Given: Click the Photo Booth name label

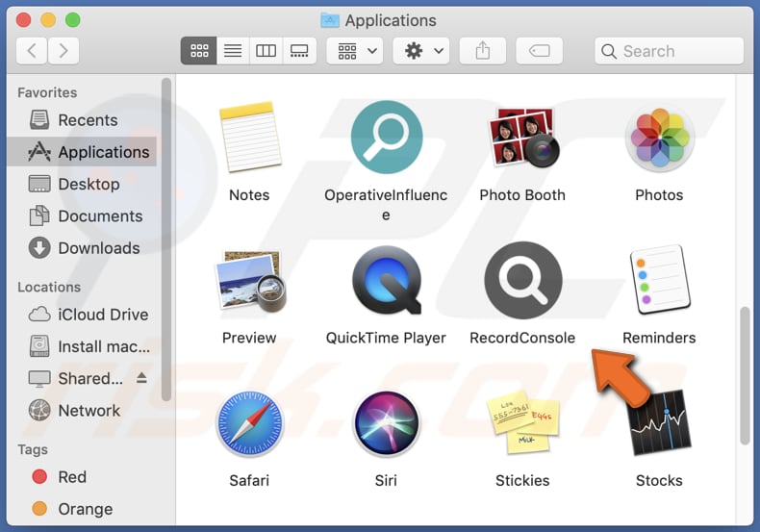Looking at the screenshot, I should tap(522, 194).
